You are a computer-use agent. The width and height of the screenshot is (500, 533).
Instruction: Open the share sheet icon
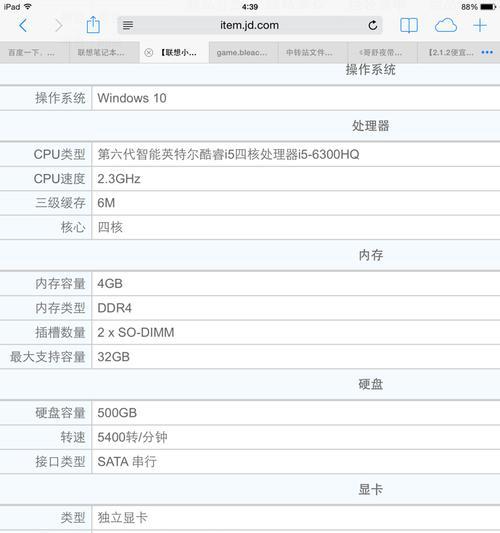93,25
